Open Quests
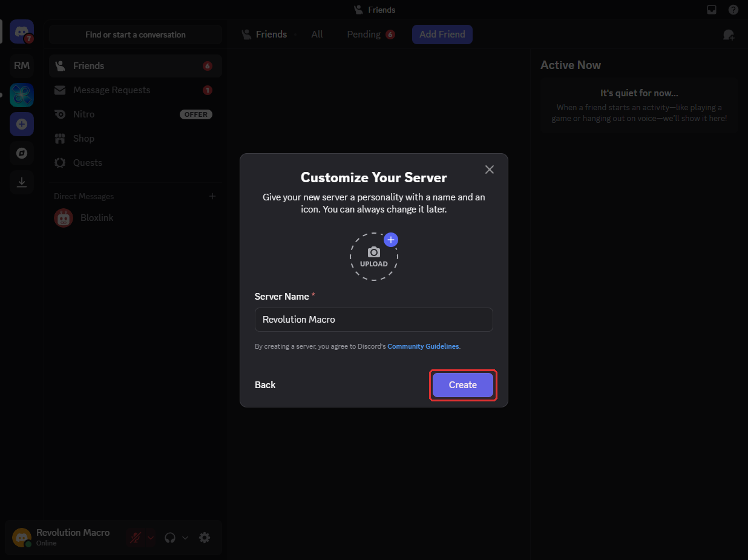Viewport: 748px width, 560px height. (x=136, y=163)
